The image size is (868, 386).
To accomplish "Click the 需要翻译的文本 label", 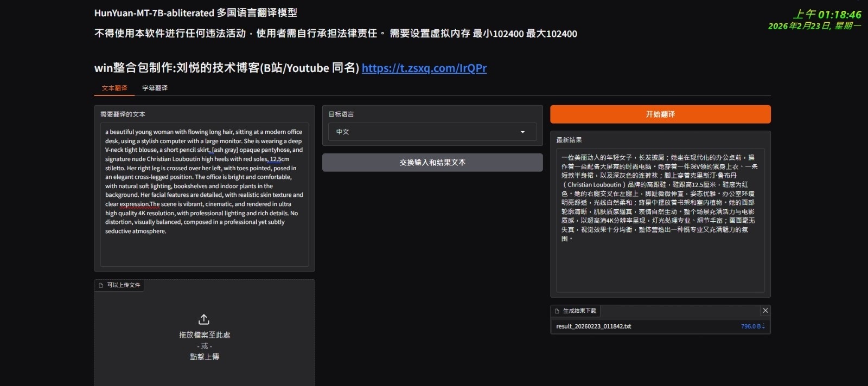I will 123,114.
